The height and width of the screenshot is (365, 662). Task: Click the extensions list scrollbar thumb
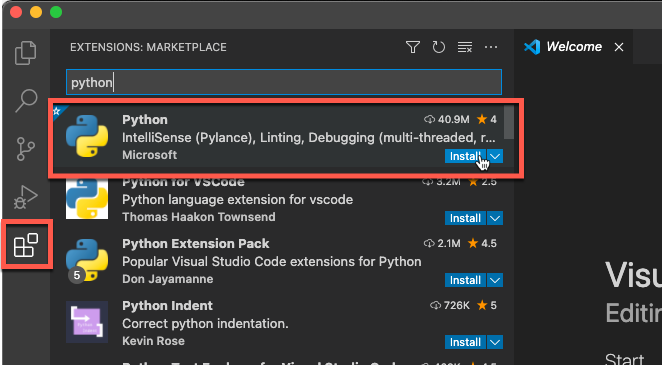[509, 122]
